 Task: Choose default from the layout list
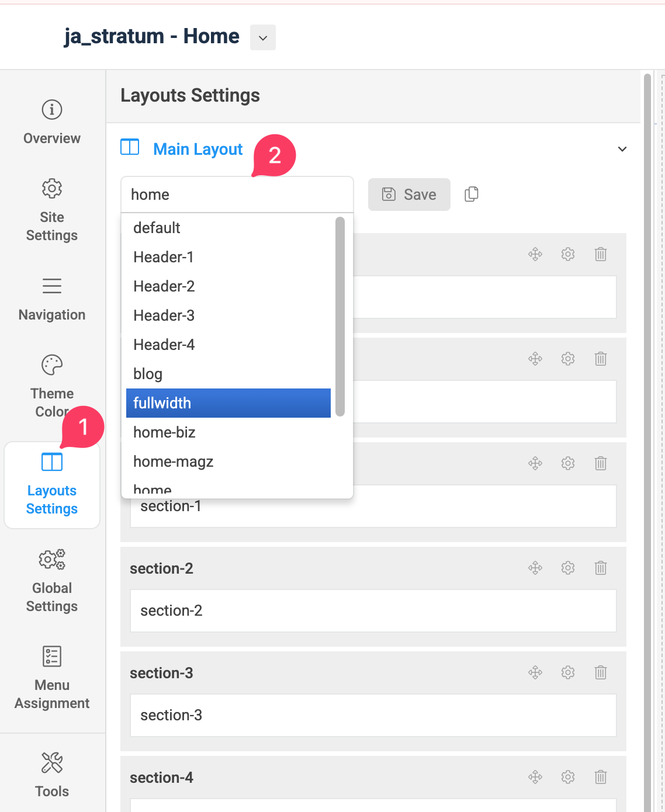tap(228, 228)
